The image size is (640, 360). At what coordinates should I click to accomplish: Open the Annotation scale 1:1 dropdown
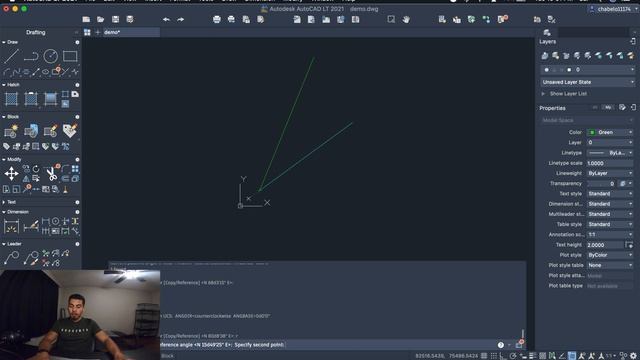[x=610, y=234]
